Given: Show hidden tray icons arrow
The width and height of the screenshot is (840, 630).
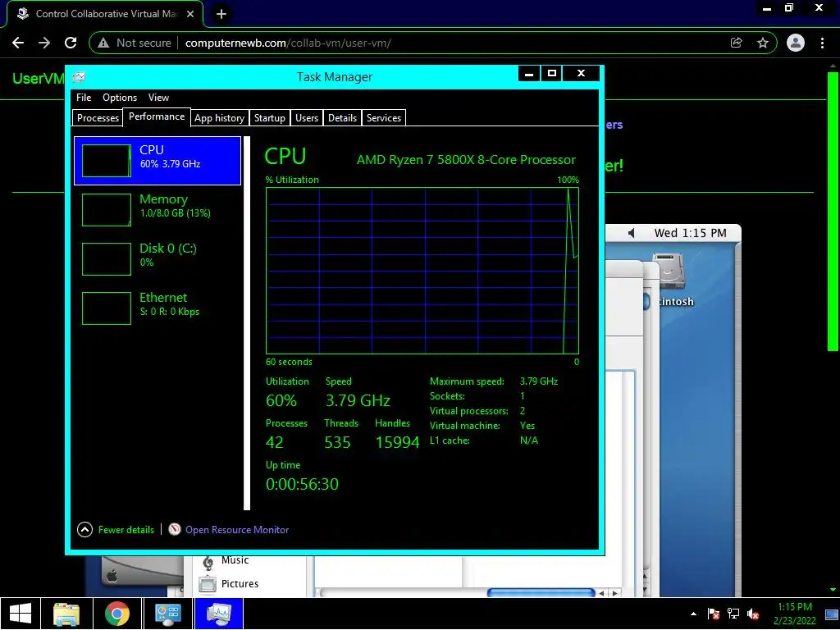Looking at the screenshot, I should 694,614.
